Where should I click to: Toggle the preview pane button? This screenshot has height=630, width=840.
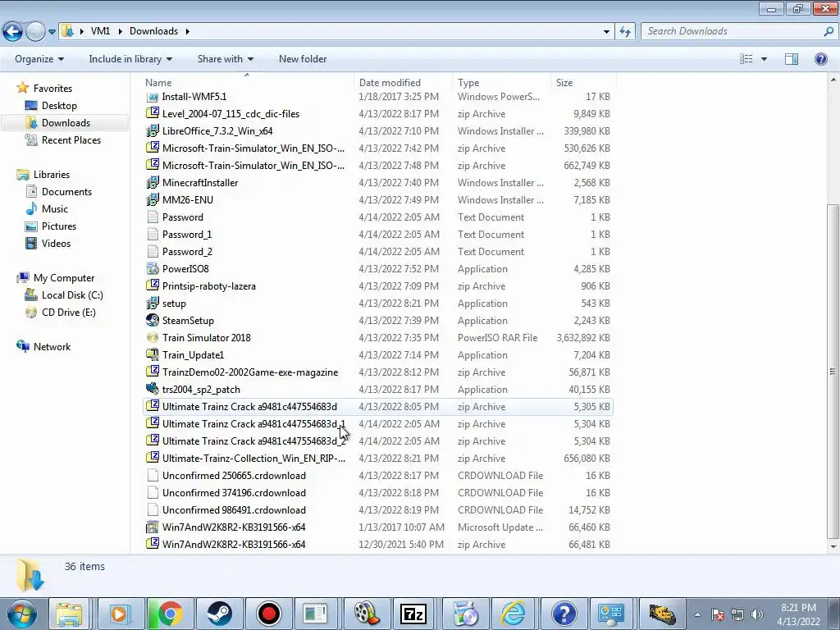(792, 59)
